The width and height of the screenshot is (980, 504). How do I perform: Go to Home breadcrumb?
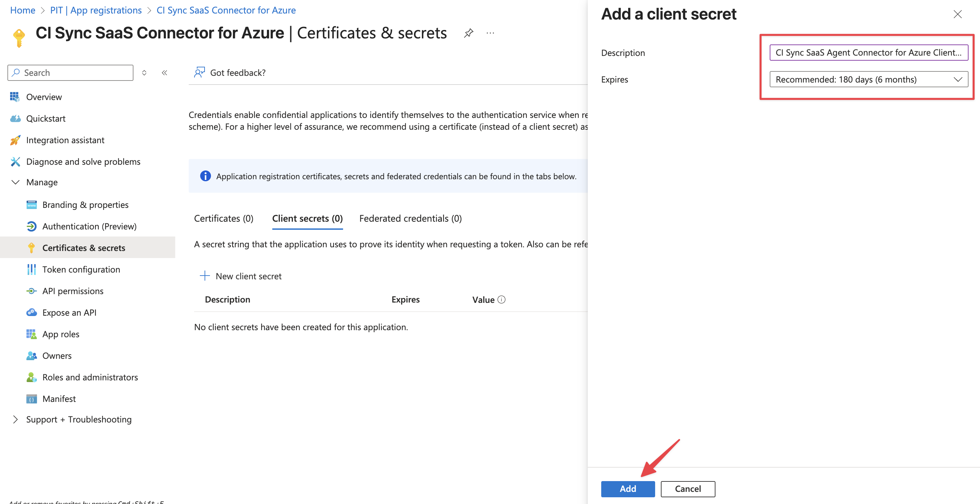click(x=23, y=10)
